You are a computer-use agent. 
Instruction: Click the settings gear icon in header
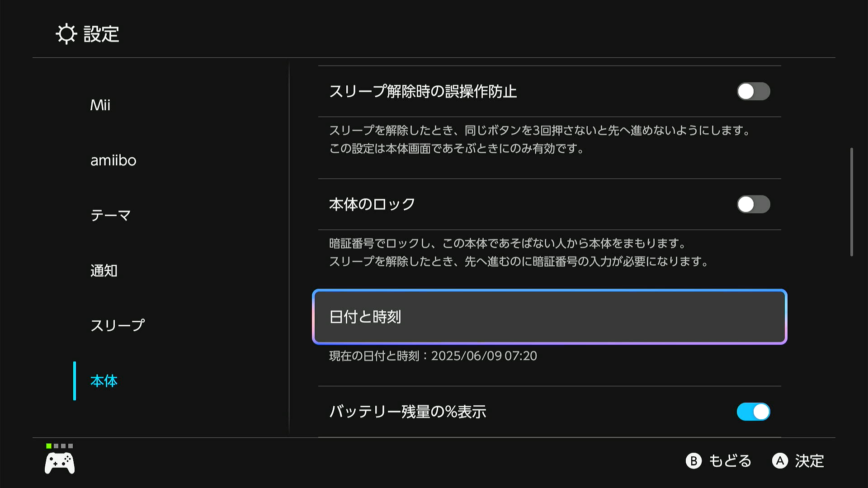(66, 34)
